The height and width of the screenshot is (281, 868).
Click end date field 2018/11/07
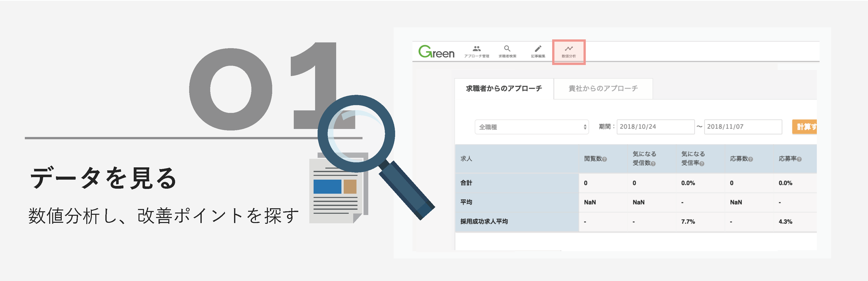pos(743,127)
